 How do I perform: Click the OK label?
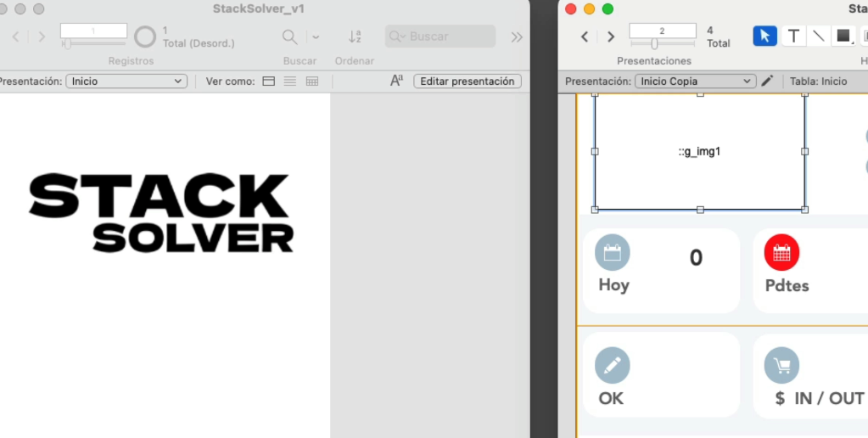(x=611, y=398)
